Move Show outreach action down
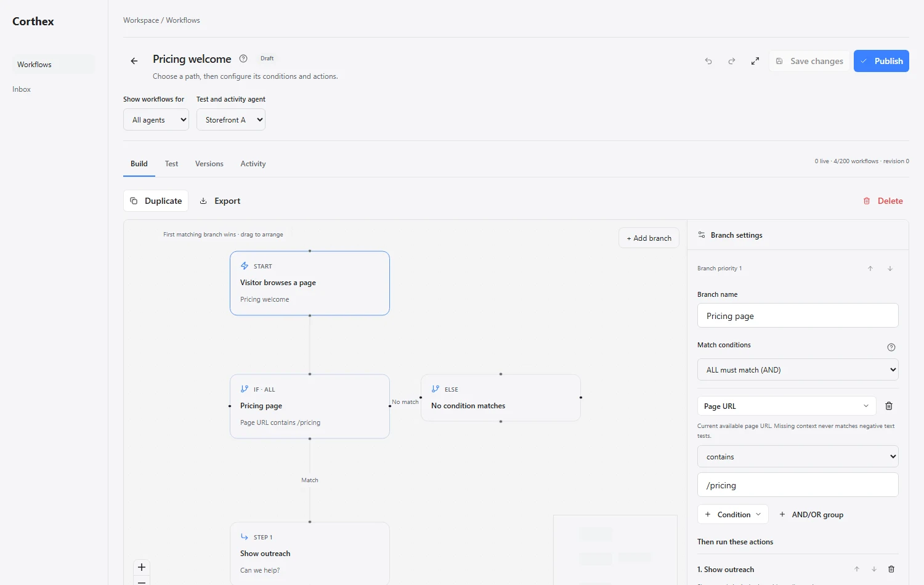This screenshot has width=924, height=585. pyautogui.click(x=874, y=569)
